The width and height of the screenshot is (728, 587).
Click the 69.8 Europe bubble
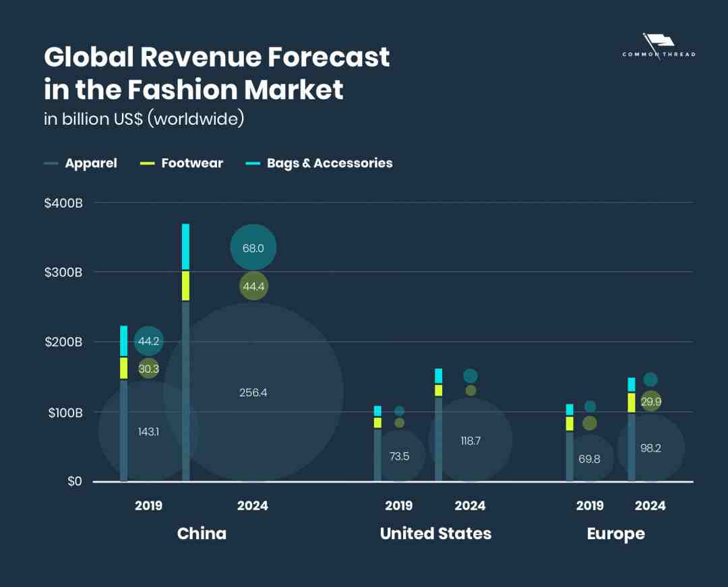(589, 458)
